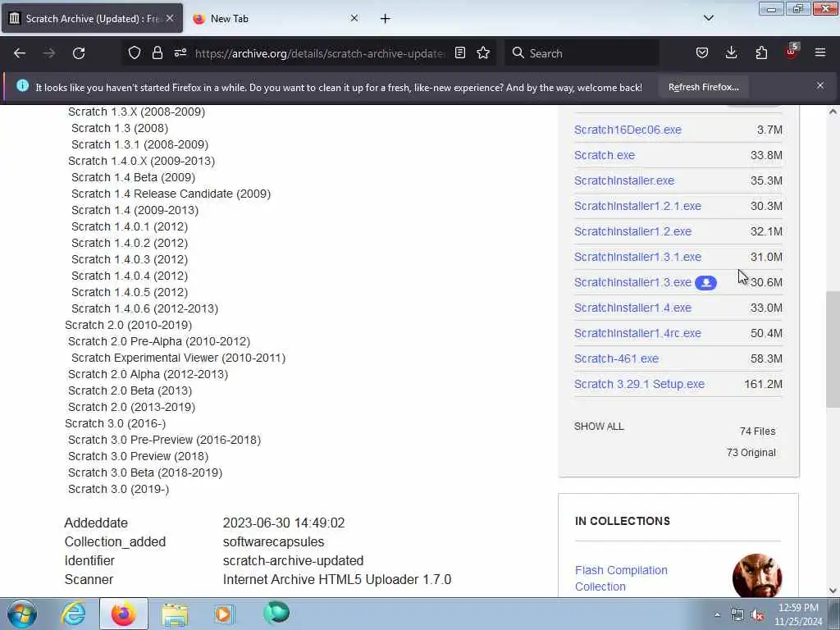Toggle reader view icon
840x630 pixels.
pyautogui.click(x=460, y=53)
